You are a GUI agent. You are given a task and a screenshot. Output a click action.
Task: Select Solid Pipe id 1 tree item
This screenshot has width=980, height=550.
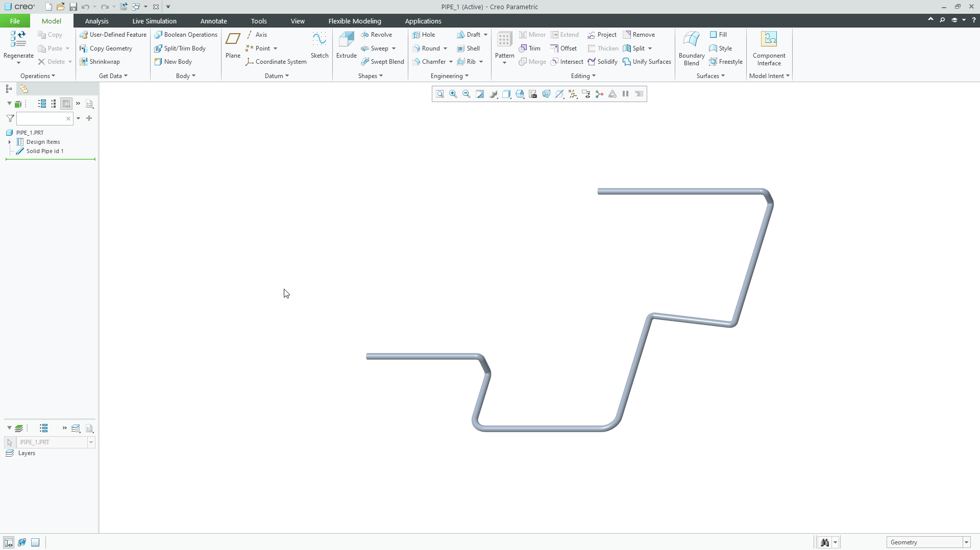click(x=40, y=151)
